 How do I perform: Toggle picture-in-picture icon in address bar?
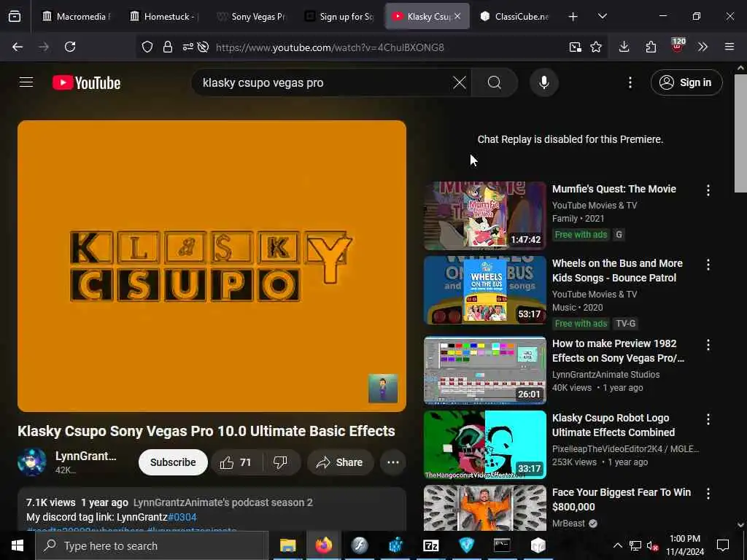pos(575,47)
